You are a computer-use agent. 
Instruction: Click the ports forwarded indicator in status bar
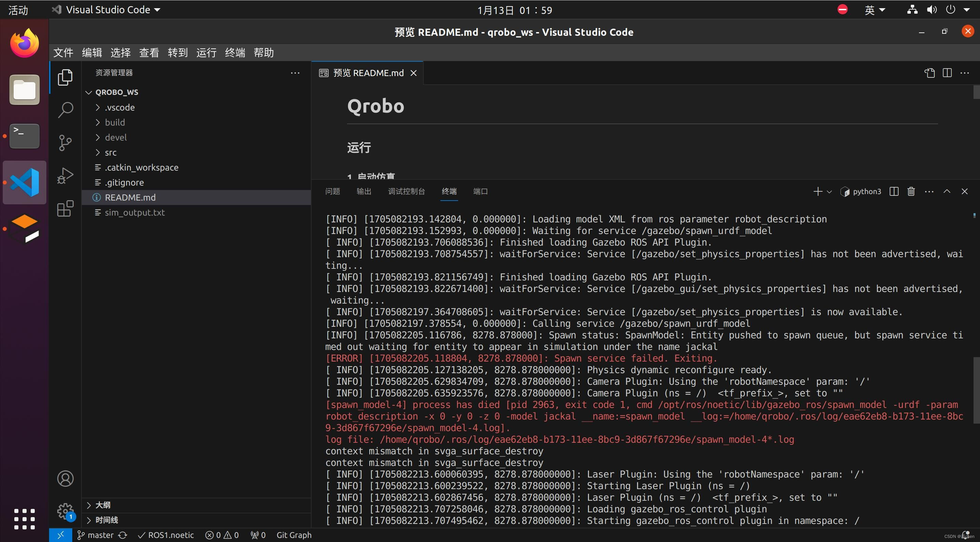258,535
